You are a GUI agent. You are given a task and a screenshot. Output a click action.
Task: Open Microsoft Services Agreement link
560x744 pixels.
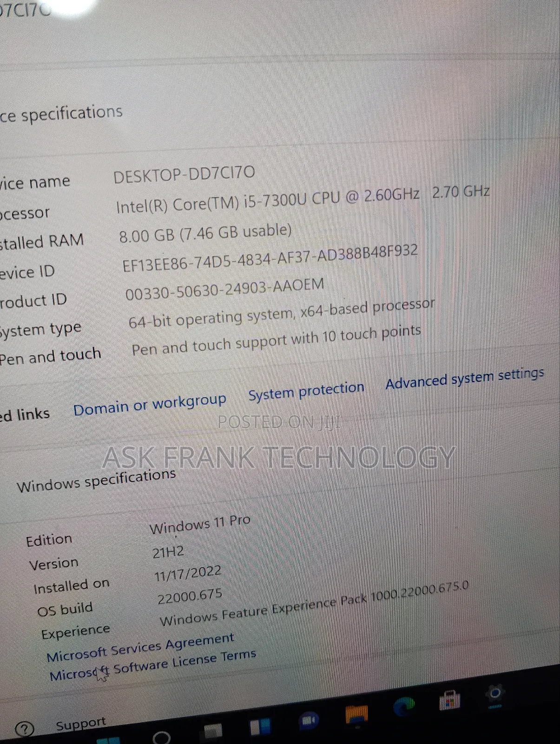(140, 647)
